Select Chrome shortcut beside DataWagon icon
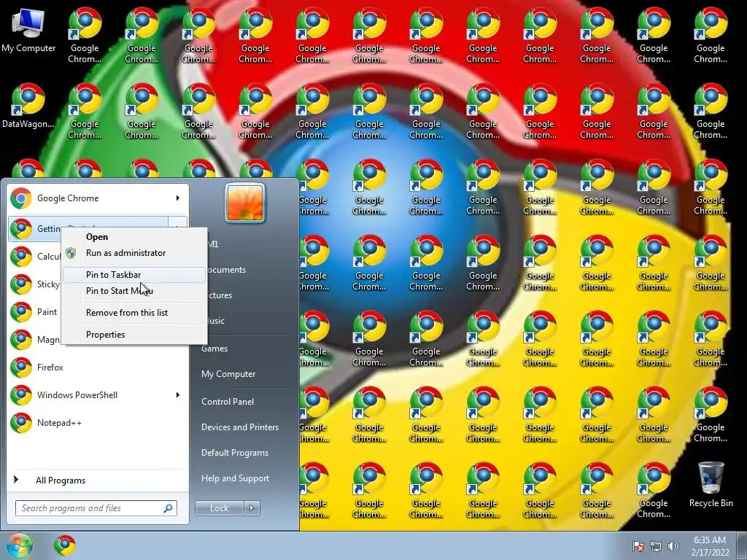The height and width of the screenshot is (560, 747). pos(85,111)
